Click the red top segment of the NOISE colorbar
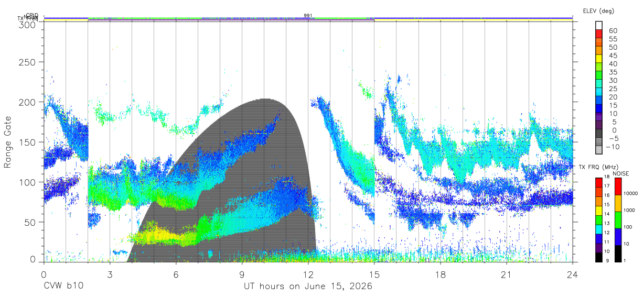This screenshot has height=297, width=644. point(617,186)
